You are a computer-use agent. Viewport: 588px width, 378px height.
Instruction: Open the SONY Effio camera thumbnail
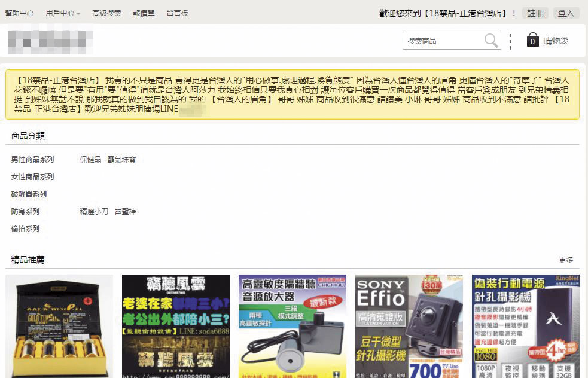(409, 326)
